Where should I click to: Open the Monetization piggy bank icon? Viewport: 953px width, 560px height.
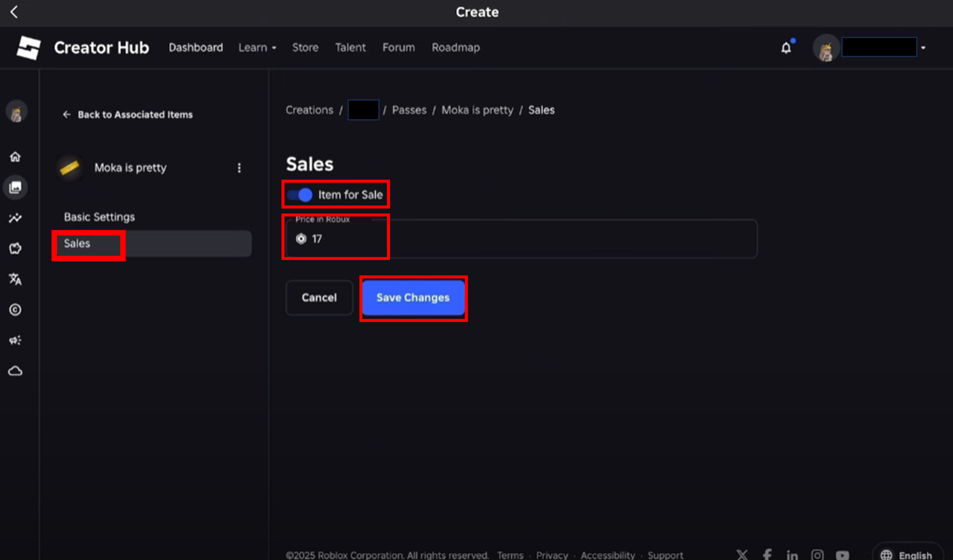tap(15, 248)
